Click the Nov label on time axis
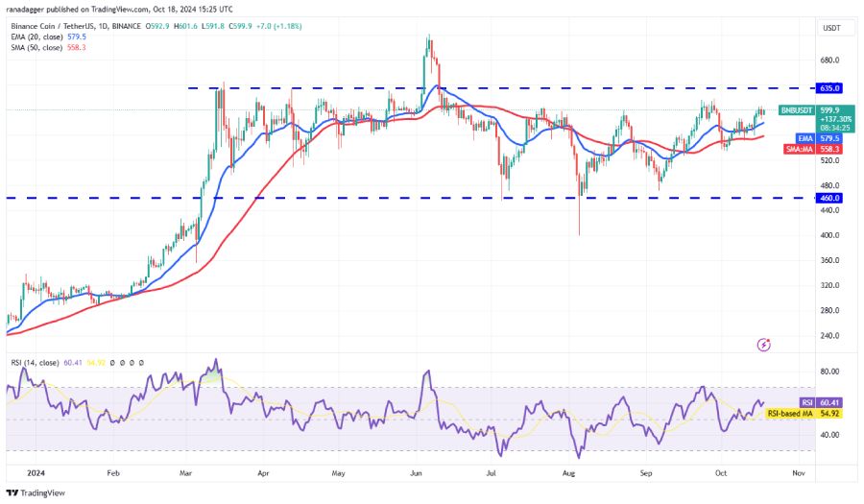Viewport: 864px width, 504px height. tap(799, 473)
